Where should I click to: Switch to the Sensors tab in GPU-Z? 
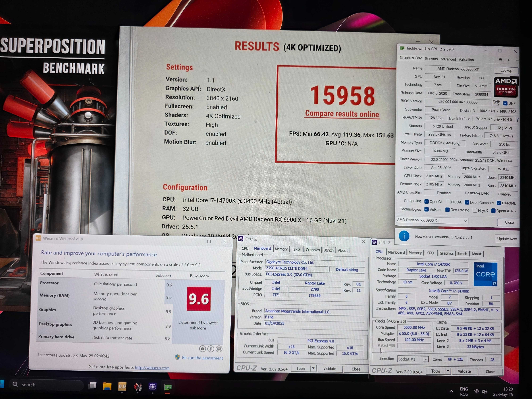pyautogui.click(x=431, y=59)
